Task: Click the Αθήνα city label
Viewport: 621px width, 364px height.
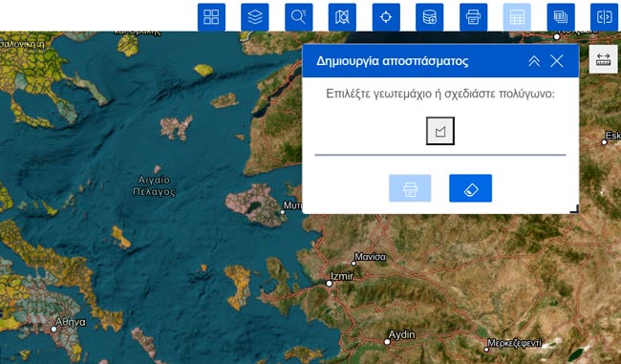Action: tap(71, 322)
